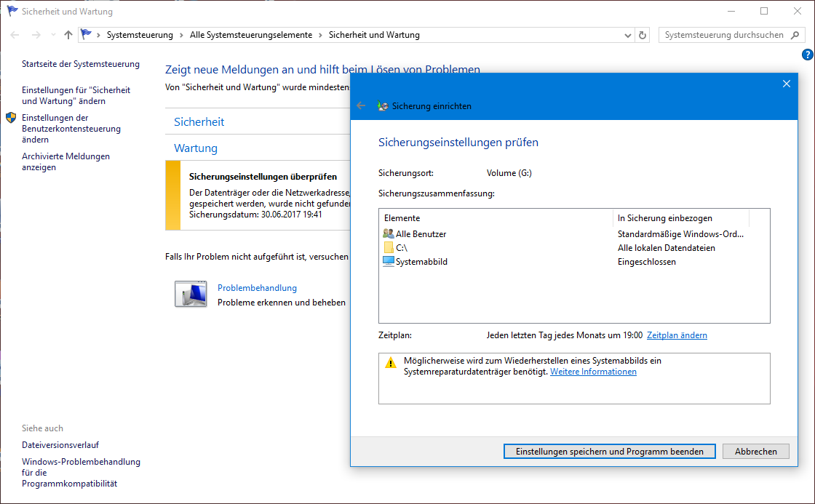Click the Standardmäßige Windows-Ord... cell
This screenshot has height=504, width=815.
(680, 233)
